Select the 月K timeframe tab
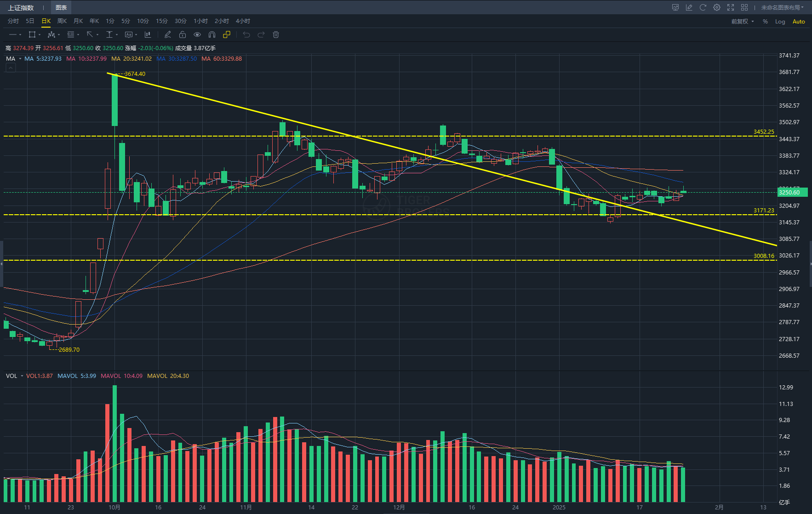Screen dimensions: 812x514 click(x=78, y=21)
